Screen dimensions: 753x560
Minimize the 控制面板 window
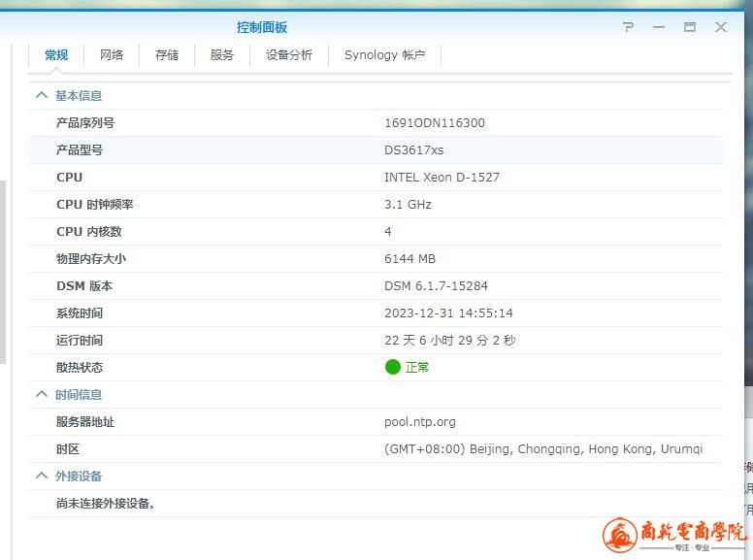[x=659, y=27]
